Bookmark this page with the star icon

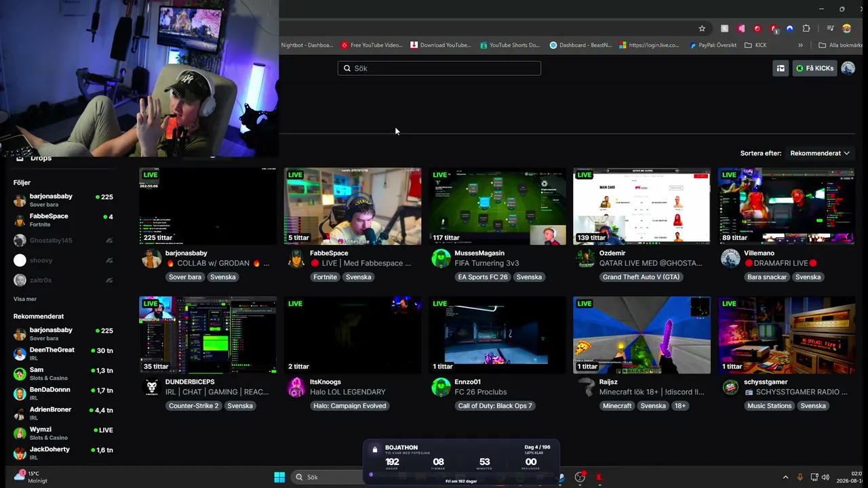[702, 28]
